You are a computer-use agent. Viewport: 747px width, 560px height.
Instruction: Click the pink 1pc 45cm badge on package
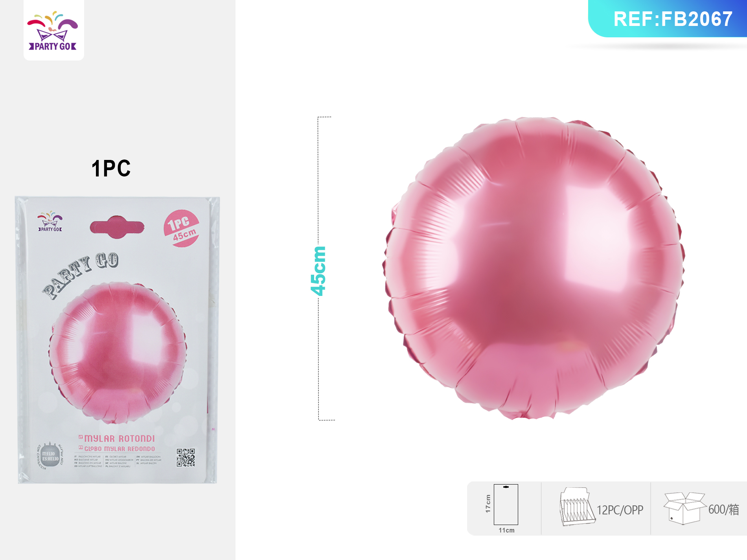pyautogui.click(x=181, y=228)
